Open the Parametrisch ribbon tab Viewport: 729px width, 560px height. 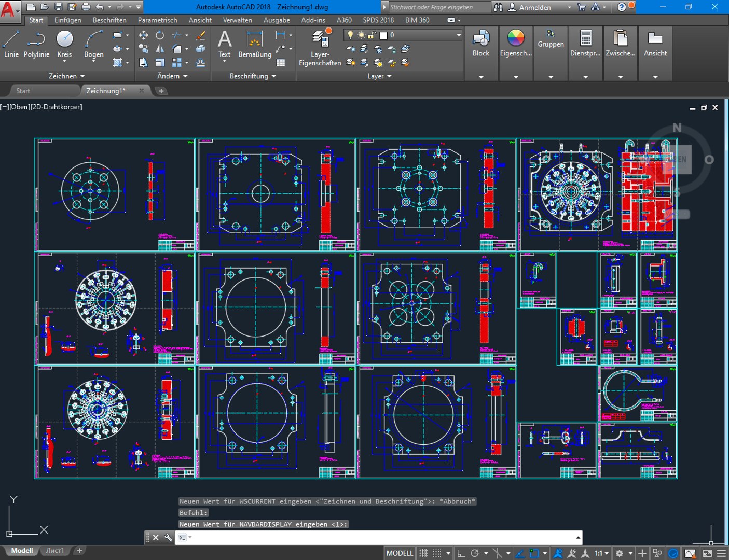tap(157, 20)
